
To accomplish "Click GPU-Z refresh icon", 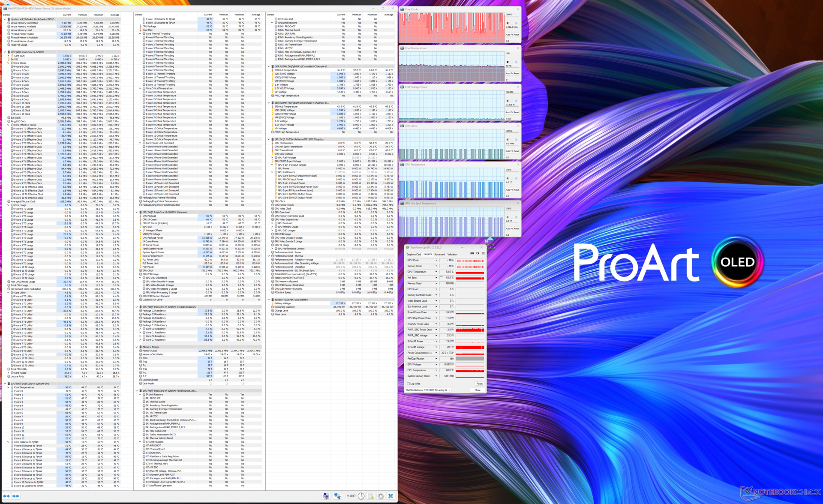I will (x=478, y=253).
